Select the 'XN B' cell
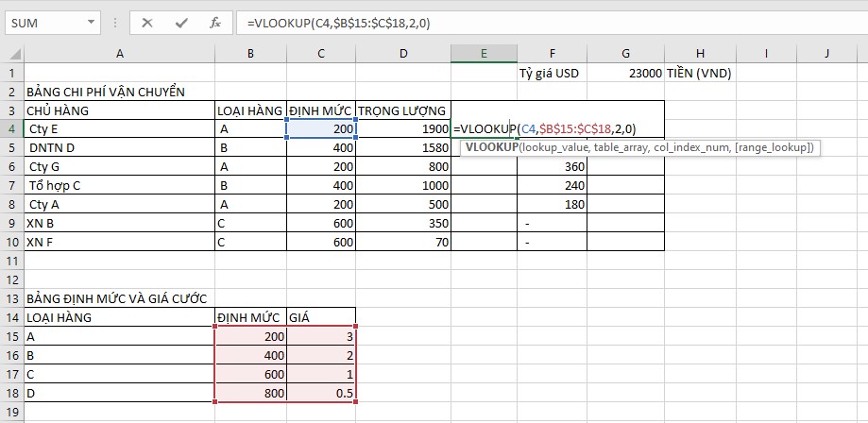The image size is (868, 423). pyautogui.click(x=120, y=223)
